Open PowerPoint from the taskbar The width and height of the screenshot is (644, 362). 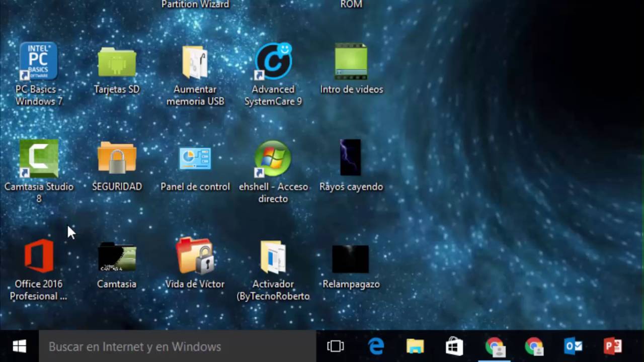click(x=612, y=346)
